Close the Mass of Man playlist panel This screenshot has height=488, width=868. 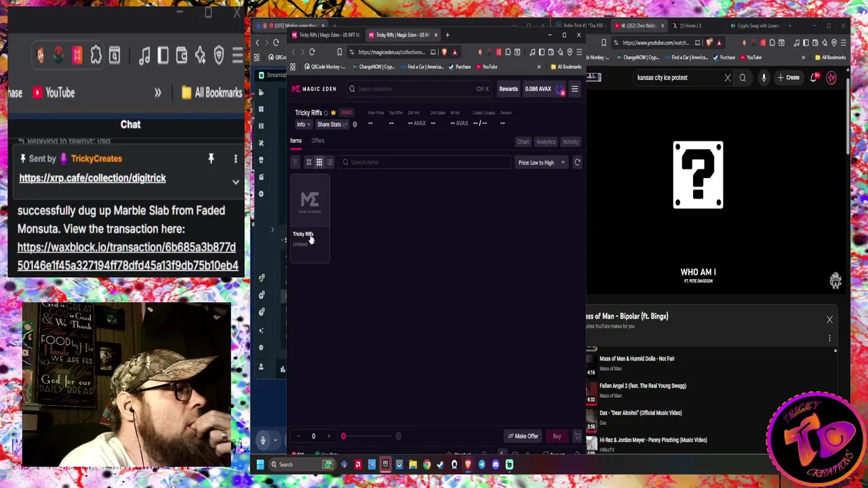click(x=829, y=320)
